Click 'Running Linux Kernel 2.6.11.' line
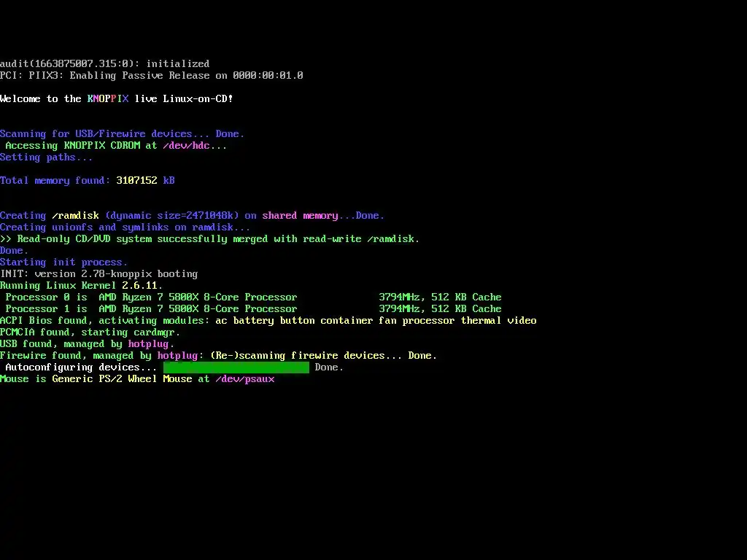Viewport: 747px width, 560px height. pos(82,286)
